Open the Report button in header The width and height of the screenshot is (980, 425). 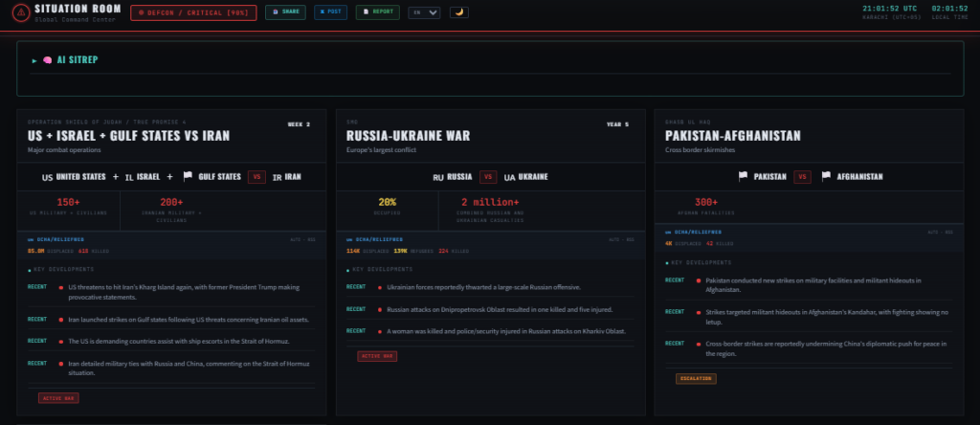[377, 12]
